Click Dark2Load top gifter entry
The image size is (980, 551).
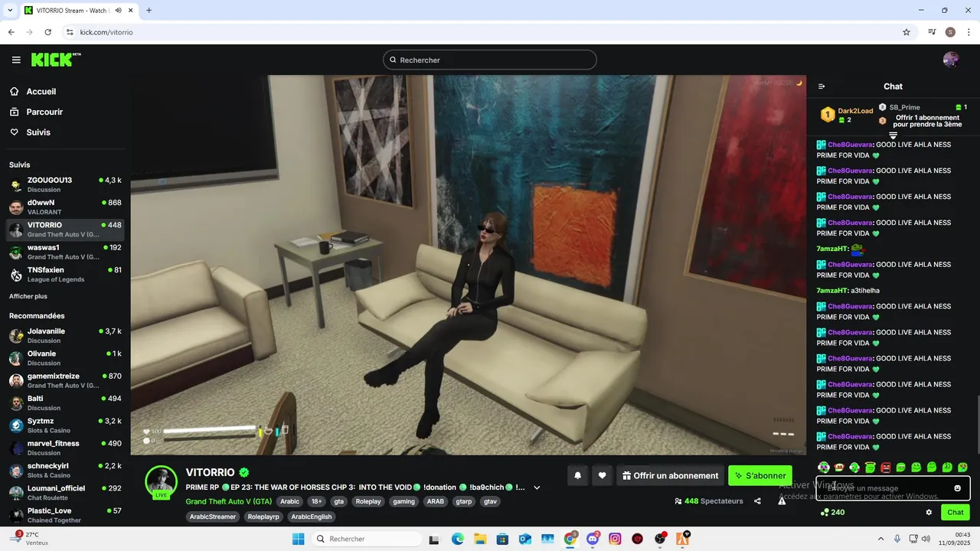(847, 115)
